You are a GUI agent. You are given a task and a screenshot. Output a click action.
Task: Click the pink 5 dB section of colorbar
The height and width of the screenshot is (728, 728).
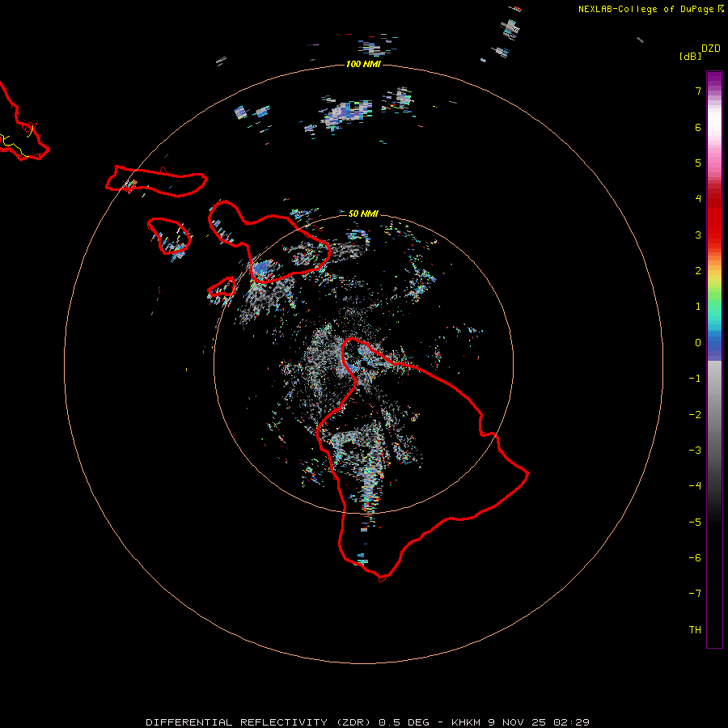(714, 163)
